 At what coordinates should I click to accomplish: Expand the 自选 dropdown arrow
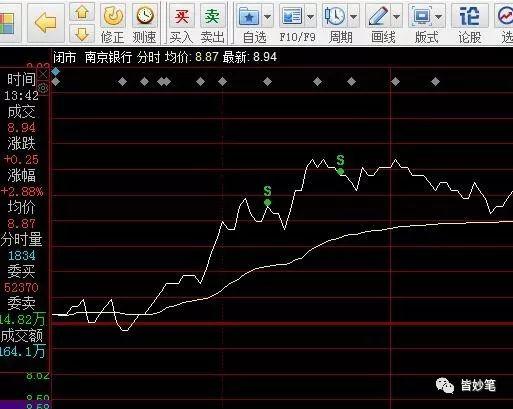point(268,16)
